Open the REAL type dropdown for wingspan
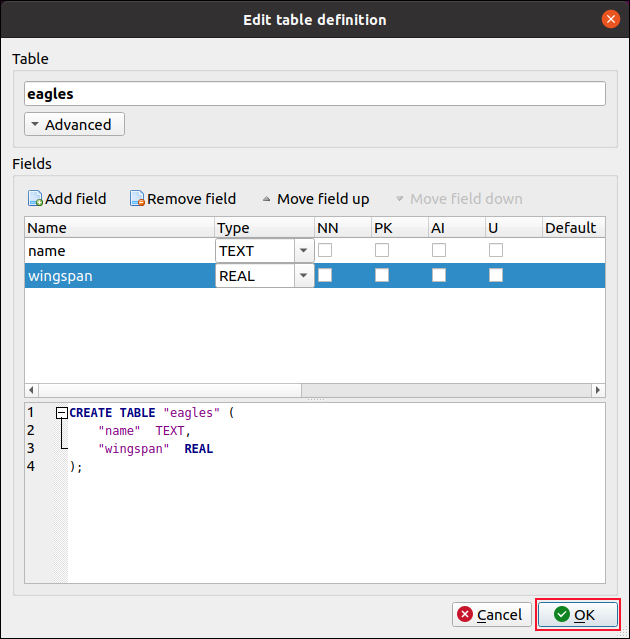This screenshot has width=630, height=639. [x=303, y=276]
